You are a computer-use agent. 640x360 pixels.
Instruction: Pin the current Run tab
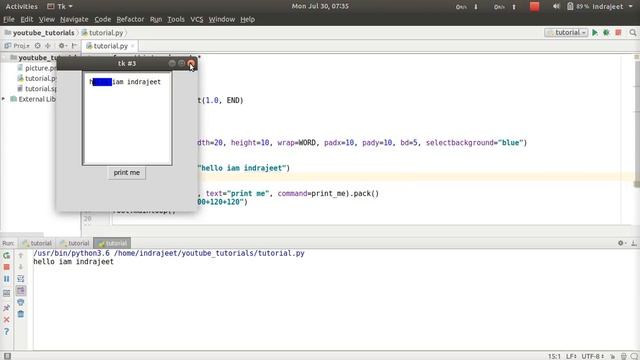7,308
